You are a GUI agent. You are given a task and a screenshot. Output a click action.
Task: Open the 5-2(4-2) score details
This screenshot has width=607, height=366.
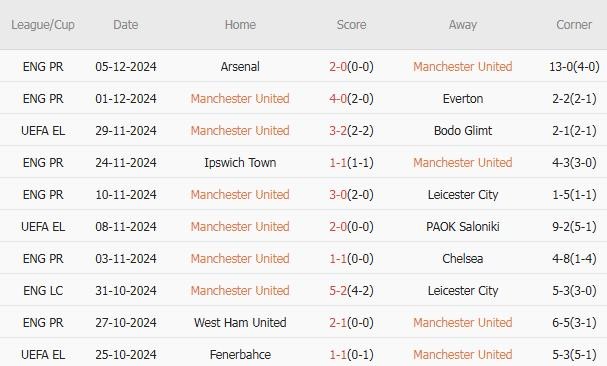[x=351, y=290]
